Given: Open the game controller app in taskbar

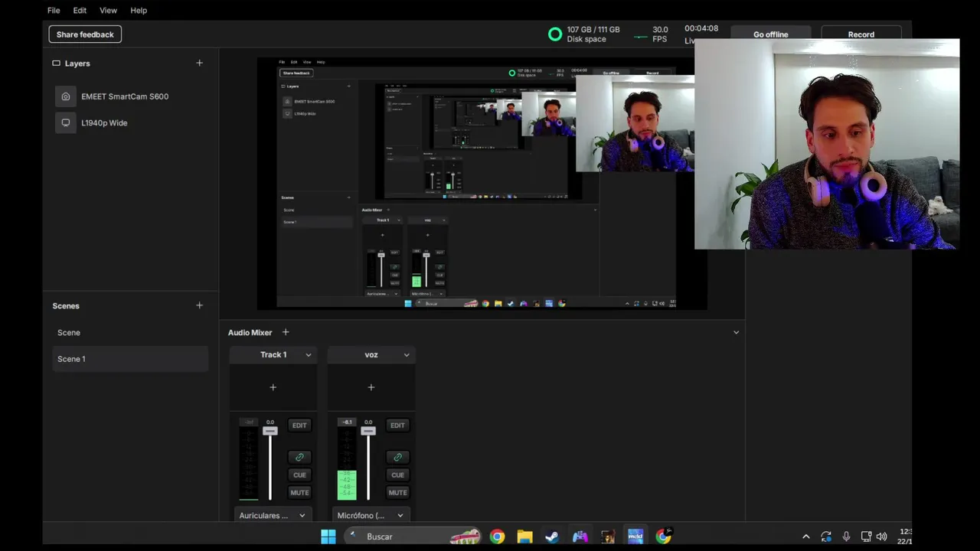Looking at the screenshot, I should pos(580,536).
